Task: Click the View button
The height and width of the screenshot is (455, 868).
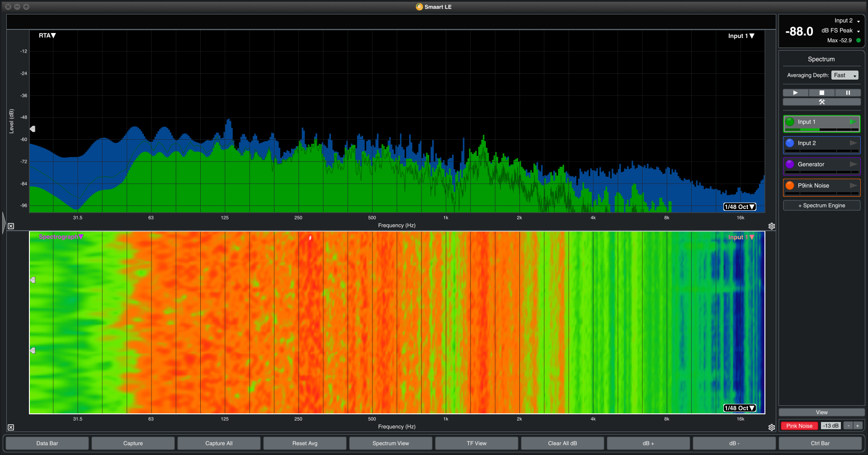Action: pos(821,412)
